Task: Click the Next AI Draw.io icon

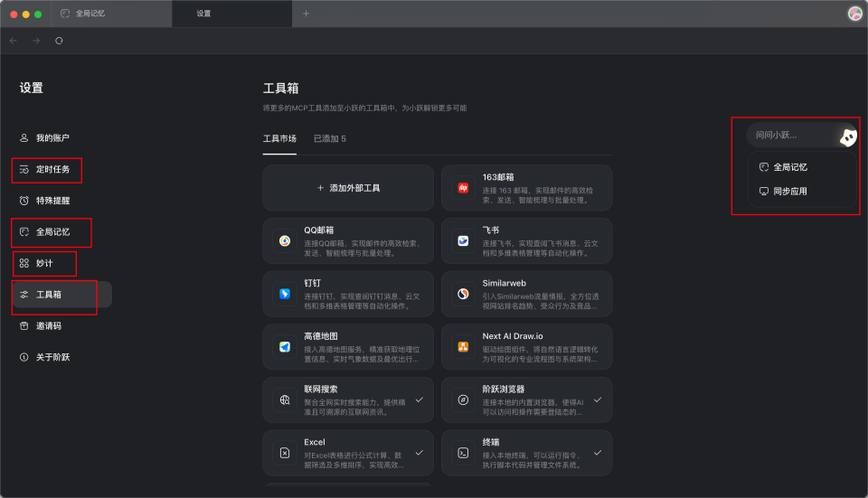Action: (x=463, y=347)
